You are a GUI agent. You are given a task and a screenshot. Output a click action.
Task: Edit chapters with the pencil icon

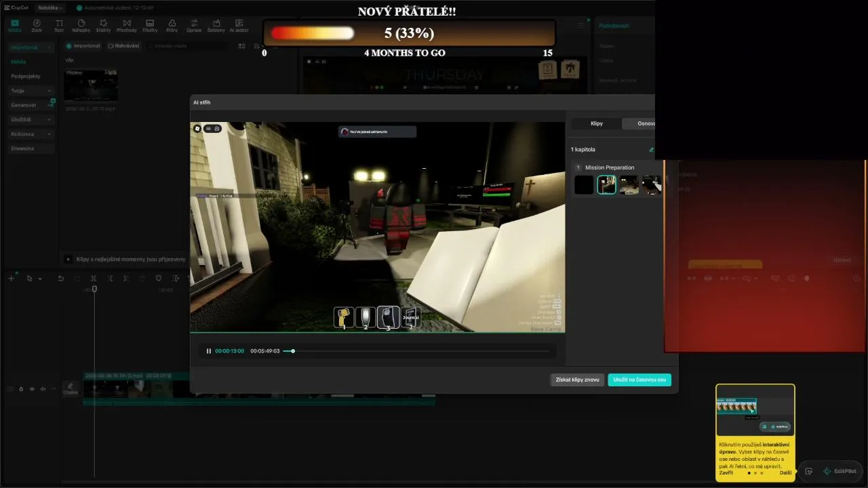click(x=652, y=150)
